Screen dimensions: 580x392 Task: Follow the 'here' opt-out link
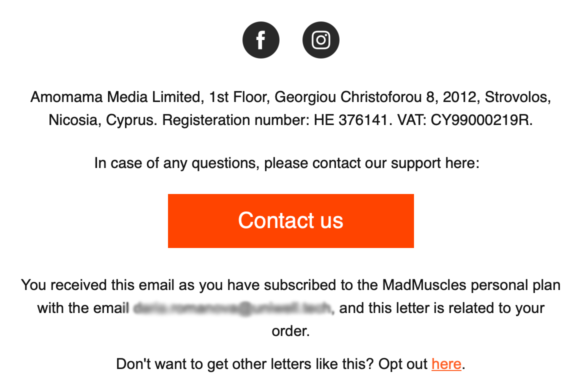tap(446, 364)
